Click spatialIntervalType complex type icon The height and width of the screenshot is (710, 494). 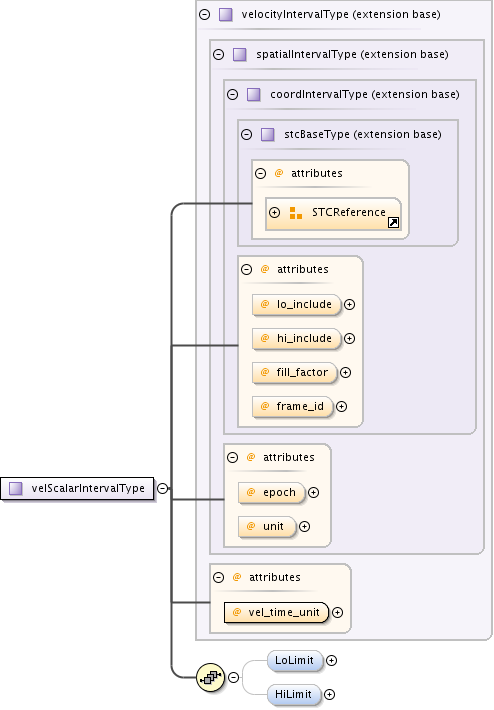(x=240, y=55)
